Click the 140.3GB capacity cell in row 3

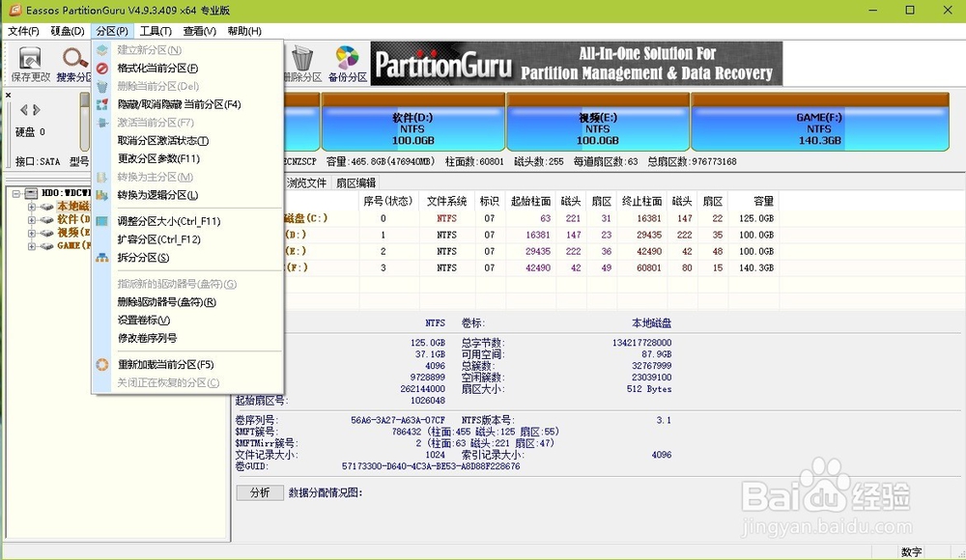756,268
